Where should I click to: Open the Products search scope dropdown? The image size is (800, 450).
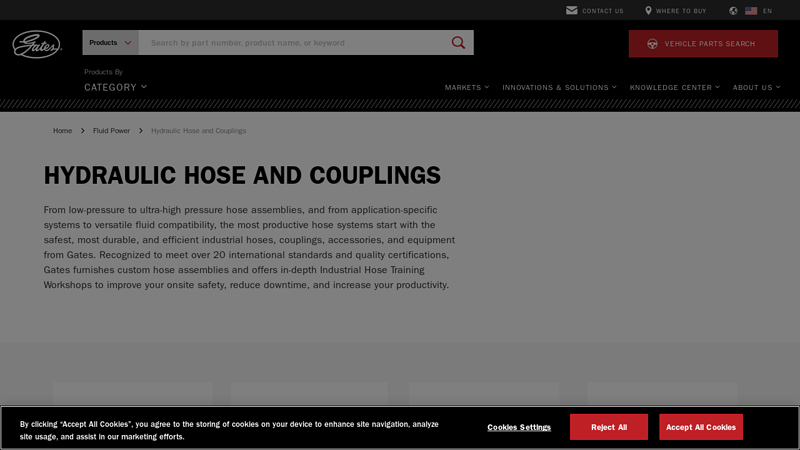point(111,42)
